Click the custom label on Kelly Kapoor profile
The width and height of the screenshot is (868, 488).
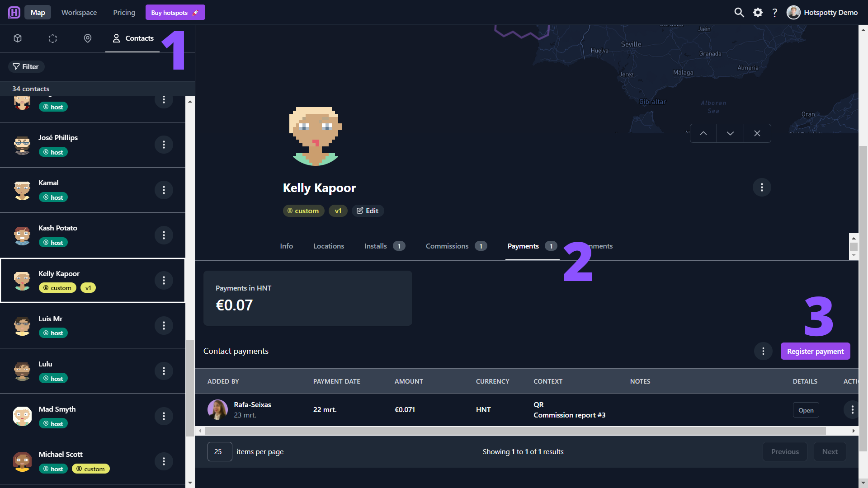[x=303, y=211]
